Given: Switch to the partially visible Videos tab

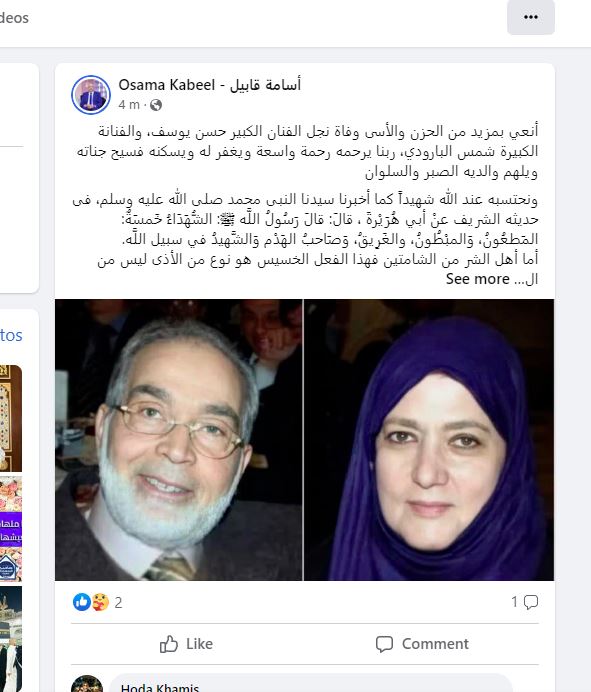Looking at the screenshot, I should click(x=14, y=18).
